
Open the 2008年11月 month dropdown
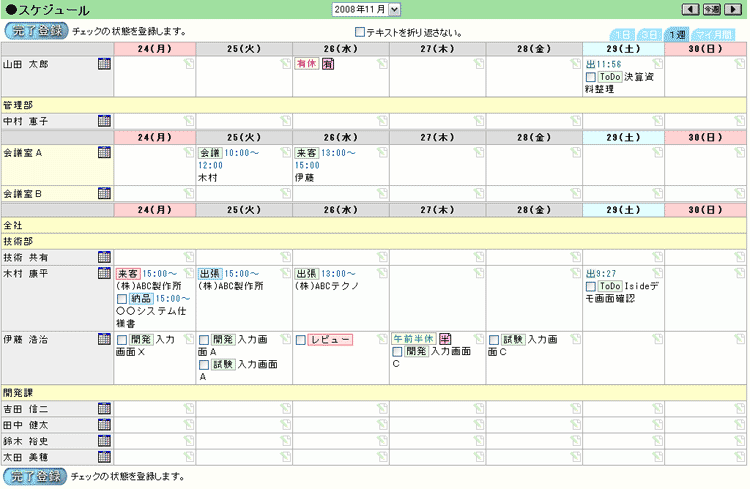click(366, 10)
